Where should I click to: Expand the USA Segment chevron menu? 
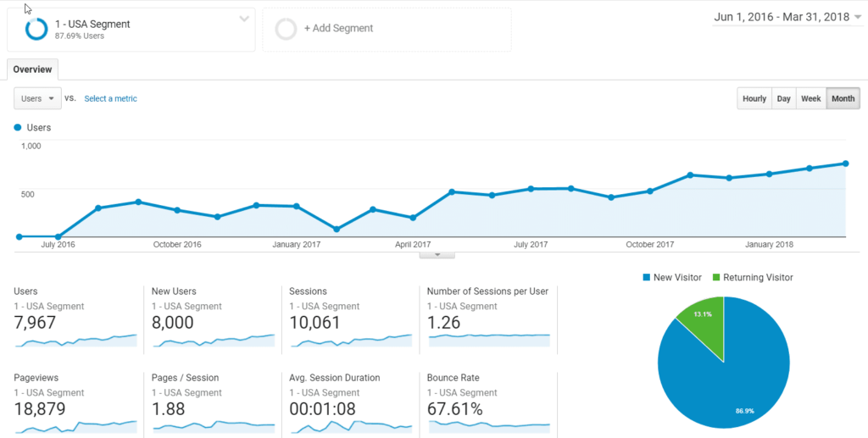click(x=244, y=19)
